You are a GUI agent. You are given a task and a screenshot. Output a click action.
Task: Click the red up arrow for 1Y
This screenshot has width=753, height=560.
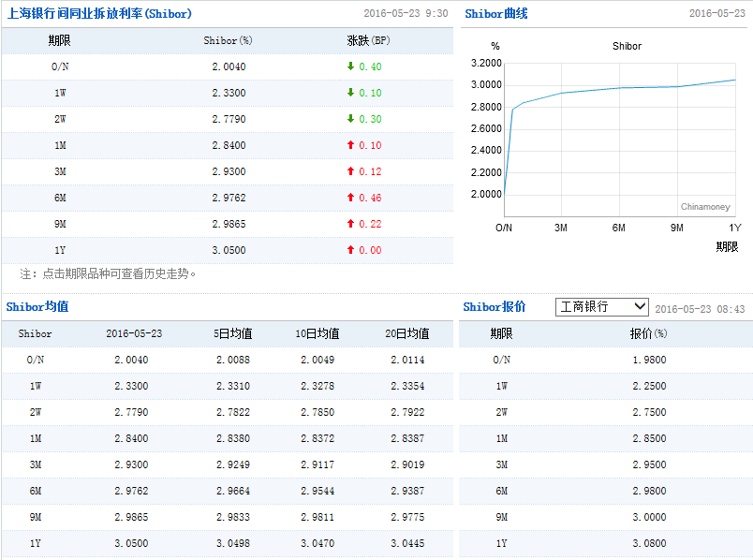point(350,250)
